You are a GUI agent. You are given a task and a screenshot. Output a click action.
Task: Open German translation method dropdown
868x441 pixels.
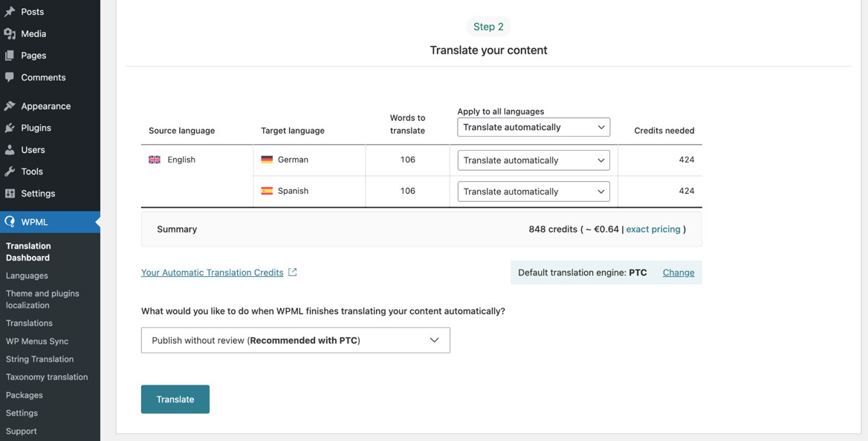tap(534, 160)
